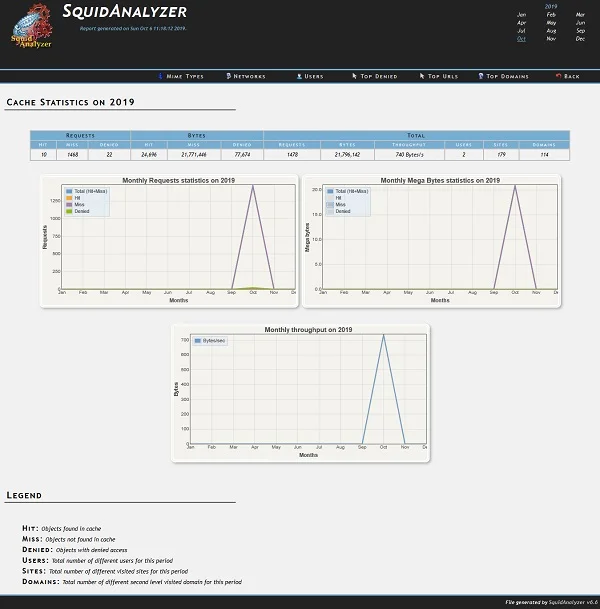Viewport: 600px width, 609px height.
Task: Click the Monthly Mega Bytes chart title
Action: point(440,180)
